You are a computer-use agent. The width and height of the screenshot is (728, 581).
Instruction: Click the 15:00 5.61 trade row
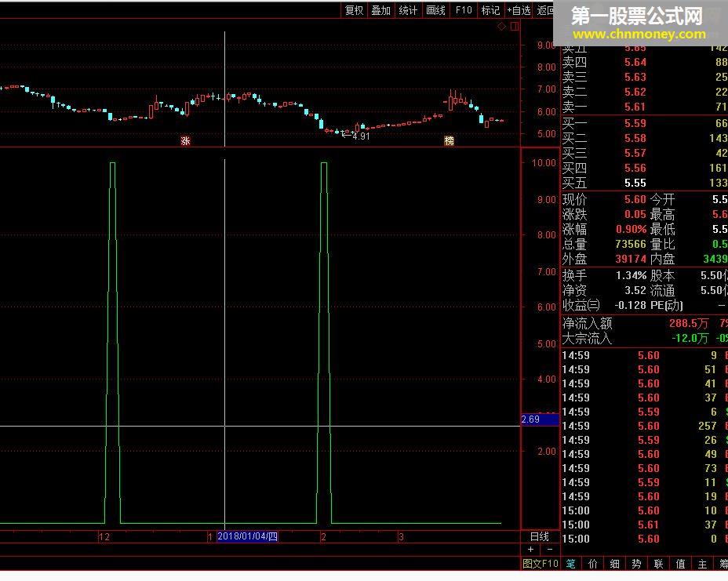[644, 525]
